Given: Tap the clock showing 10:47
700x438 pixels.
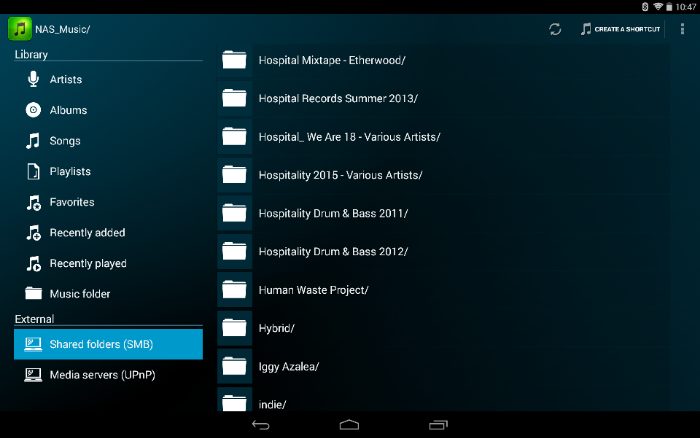Looking at the screenshot, I should [686, 7].
